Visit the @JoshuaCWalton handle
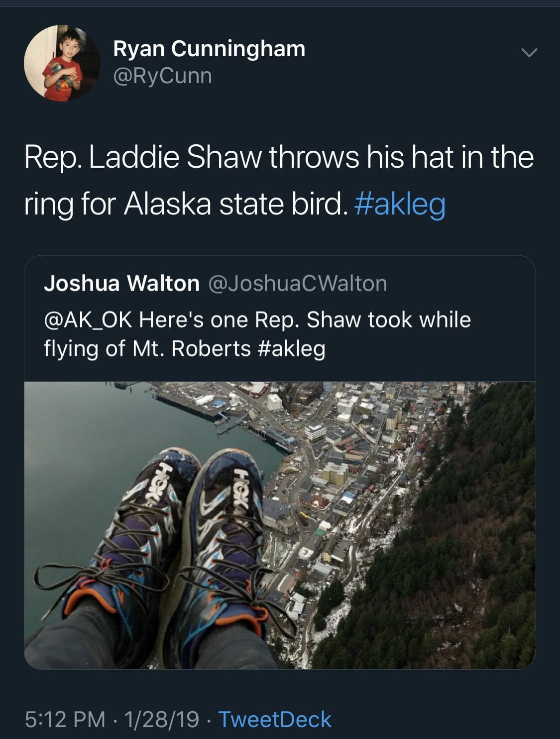The width and height of the screenshot is (560, 739). [x=297, y=284]
